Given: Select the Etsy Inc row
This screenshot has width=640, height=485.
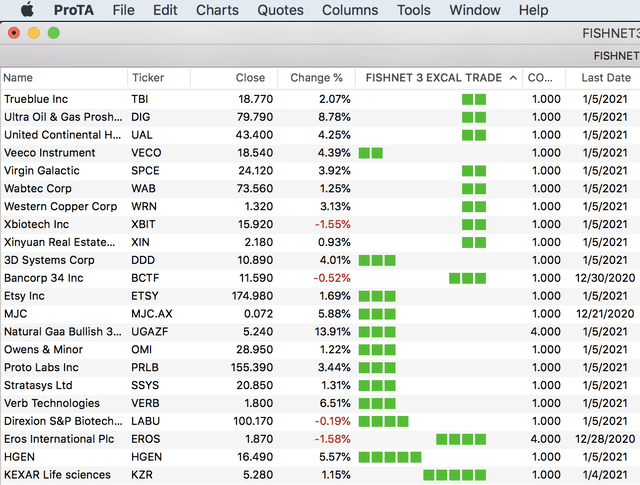Looking at the screenshot, I should pyautogui.click(x=320, y=296).
